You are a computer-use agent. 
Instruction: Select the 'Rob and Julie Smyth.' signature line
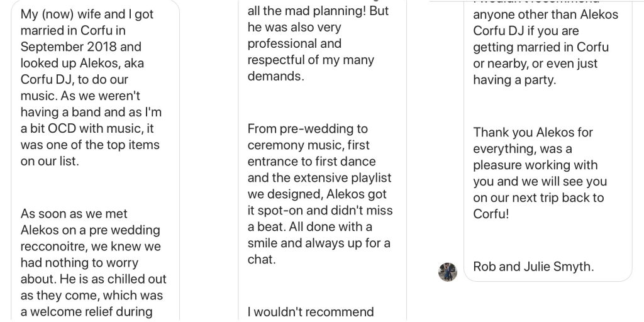[533, 267]
